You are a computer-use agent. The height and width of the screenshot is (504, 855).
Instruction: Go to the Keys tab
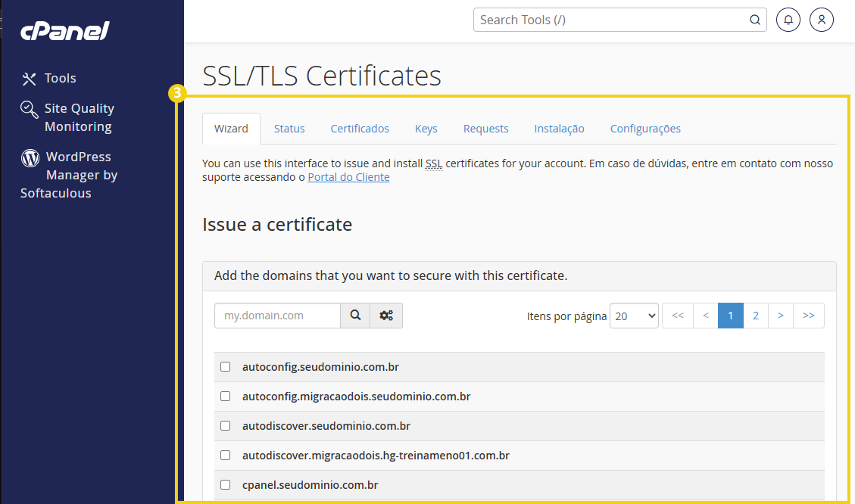426,129
